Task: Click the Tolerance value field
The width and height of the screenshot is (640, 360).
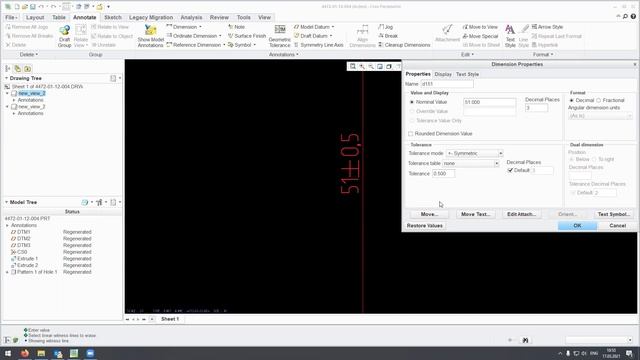Action: point(444,173)
